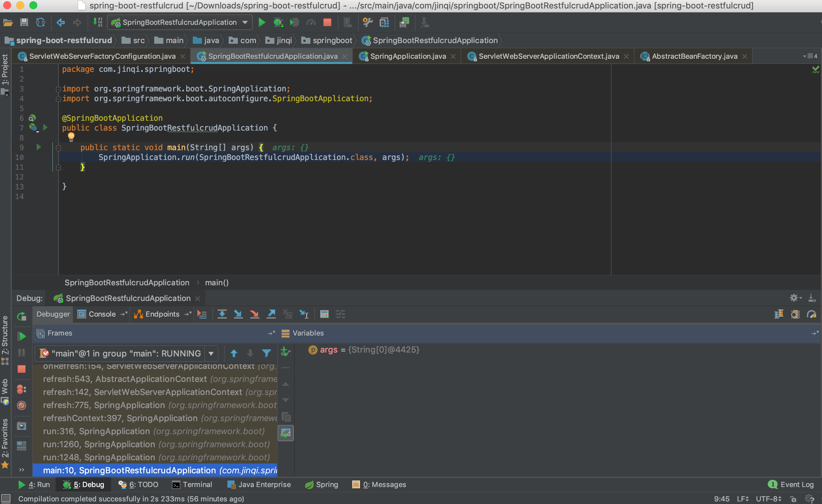Open the Terminal tool window
This screenshot has height=504, width=822.
(192, 484)
